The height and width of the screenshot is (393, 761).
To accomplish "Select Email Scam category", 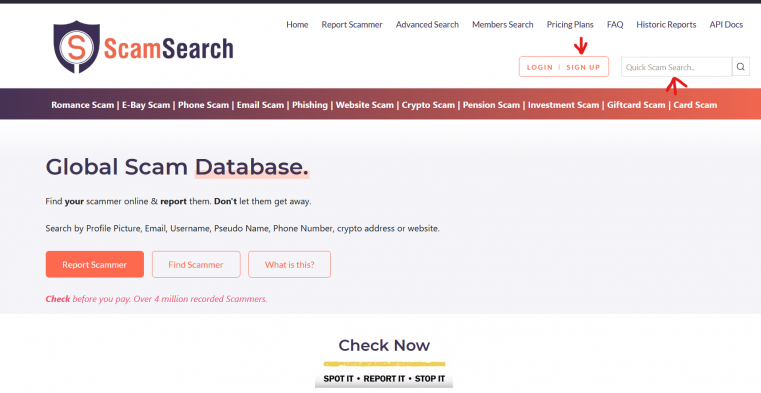I will [260, 105].
